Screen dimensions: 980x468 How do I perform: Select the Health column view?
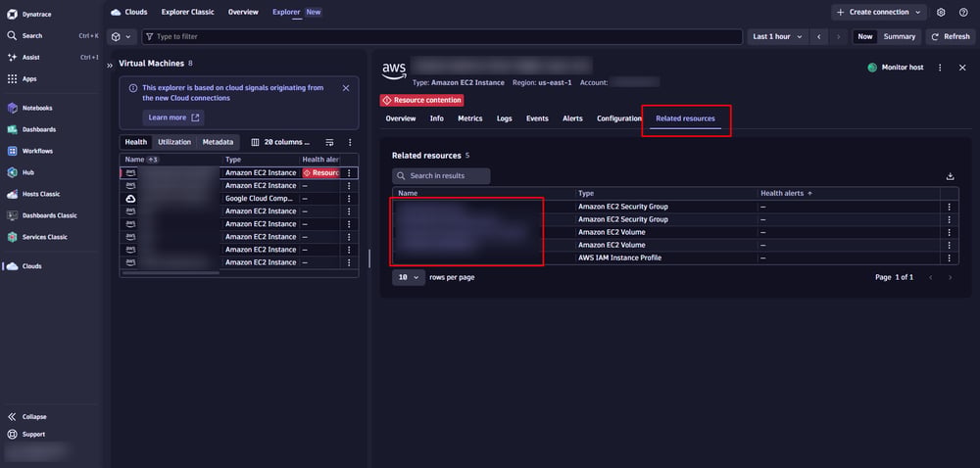(x=135, y=142)
